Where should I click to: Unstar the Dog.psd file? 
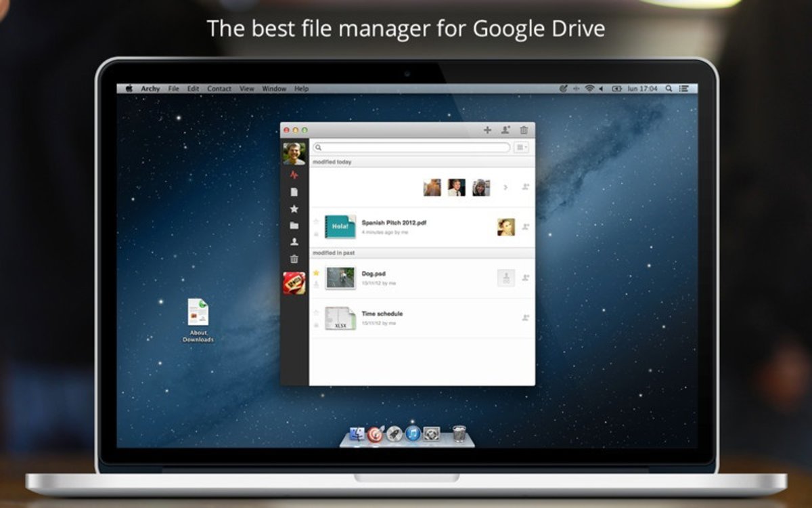click(x=316, y=273)
